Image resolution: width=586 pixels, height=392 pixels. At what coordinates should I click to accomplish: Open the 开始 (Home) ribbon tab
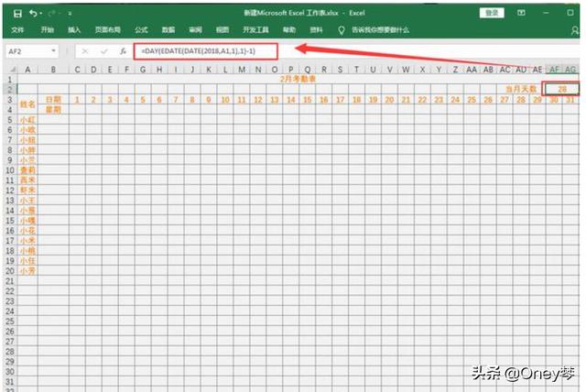click(x=47, y=30)
